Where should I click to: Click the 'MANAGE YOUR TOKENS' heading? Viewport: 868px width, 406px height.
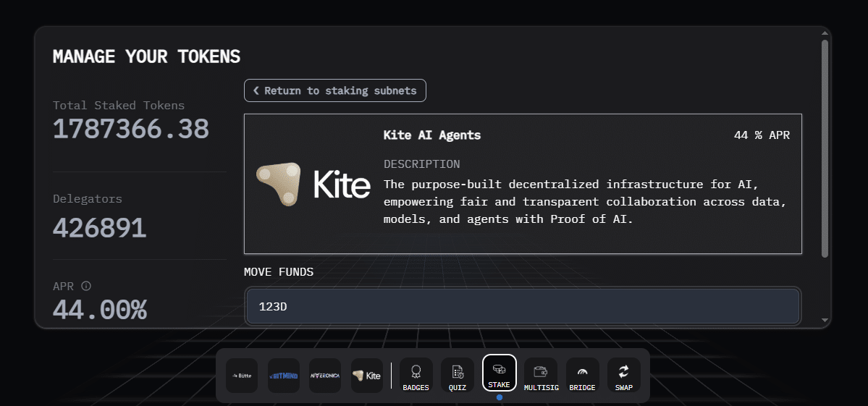pos(147,56)
